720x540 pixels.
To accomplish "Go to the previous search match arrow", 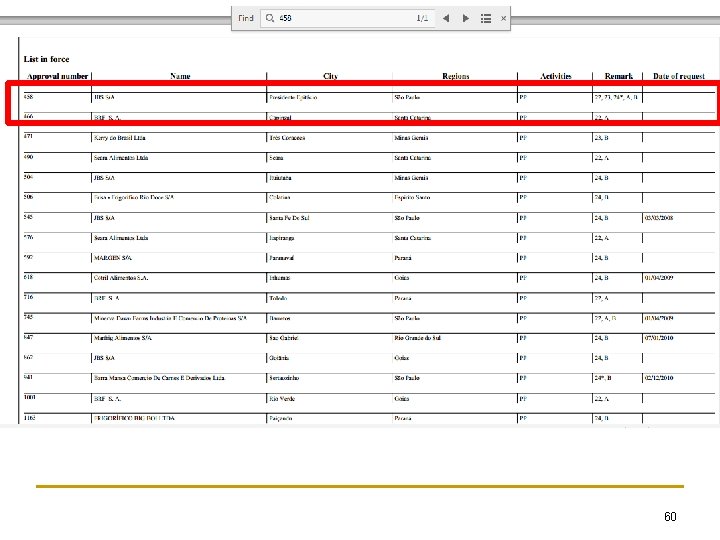I will click(446, 18).
